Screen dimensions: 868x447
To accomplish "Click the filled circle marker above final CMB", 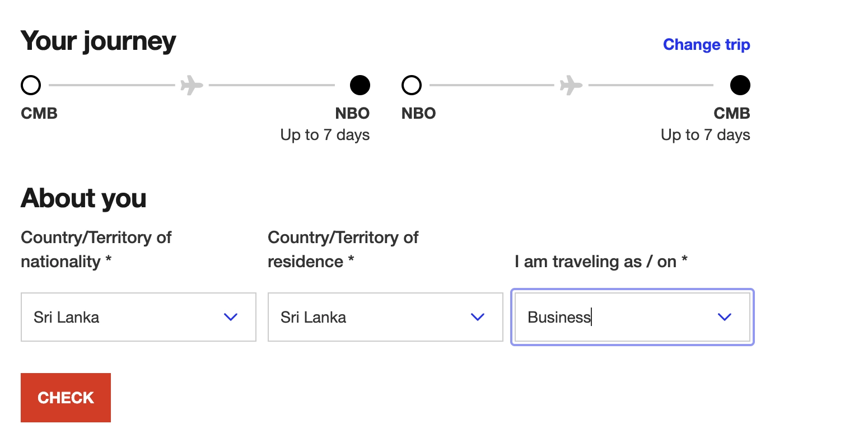I will [740, 86].
